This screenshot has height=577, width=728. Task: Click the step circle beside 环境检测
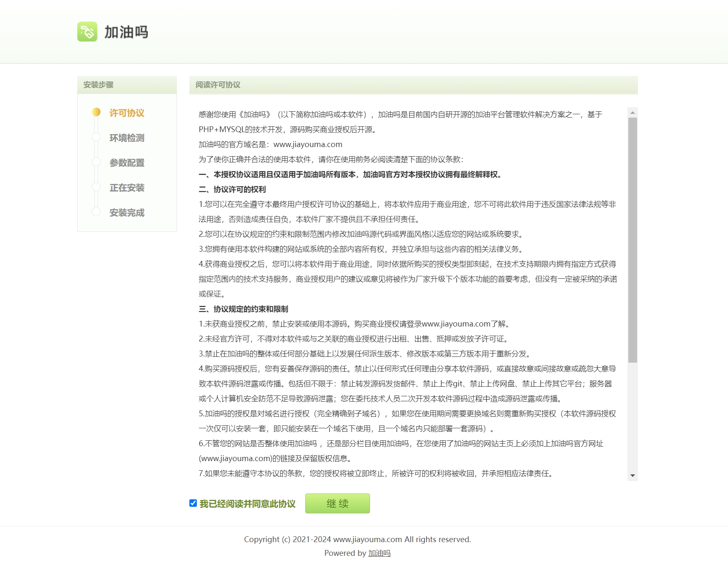pos(96,137)
